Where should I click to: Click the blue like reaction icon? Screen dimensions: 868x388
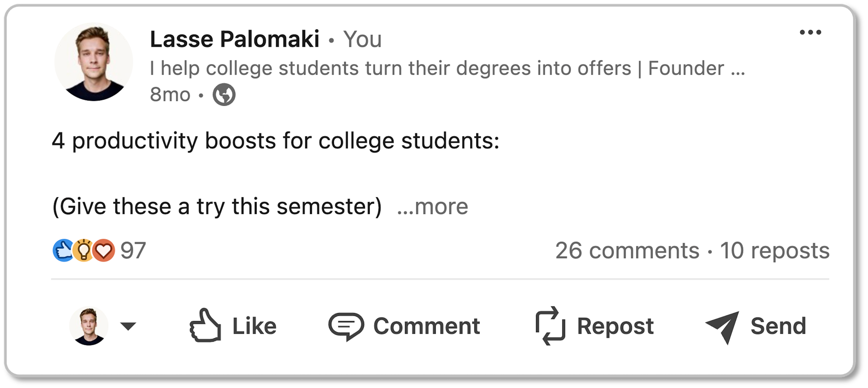(x=63, y=250)
